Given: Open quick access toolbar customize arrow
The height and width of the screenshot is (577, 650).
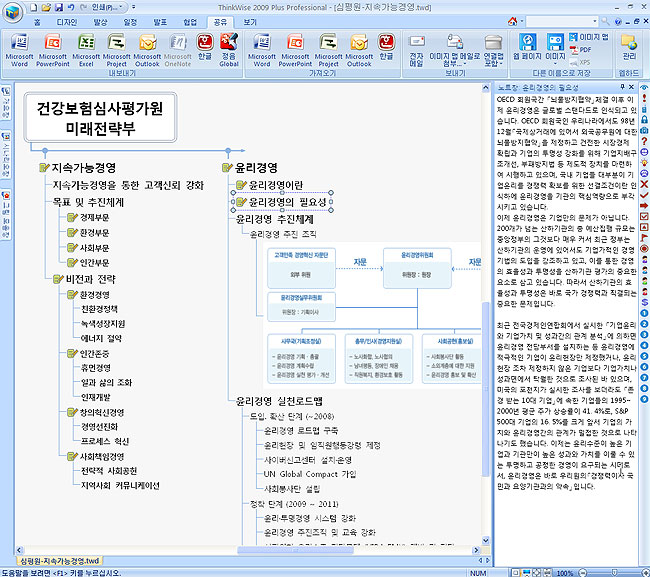Looking at the screenshot, I should (x=133, y=7).
